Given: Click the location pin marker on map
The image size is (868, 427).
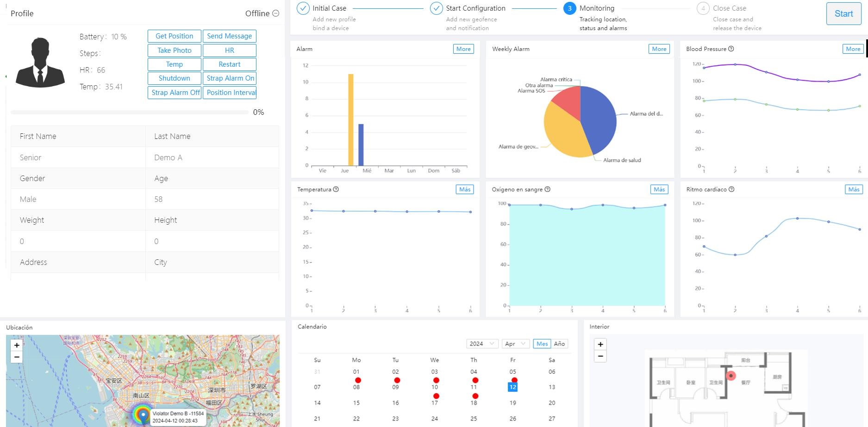Looking at the screenshot, I should pos(143,414).
